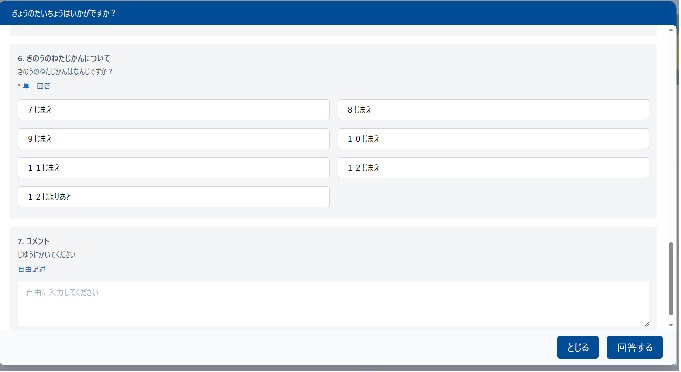Click the scrollbar up arrow
This screenshot has width=681, height=372.
671,30
